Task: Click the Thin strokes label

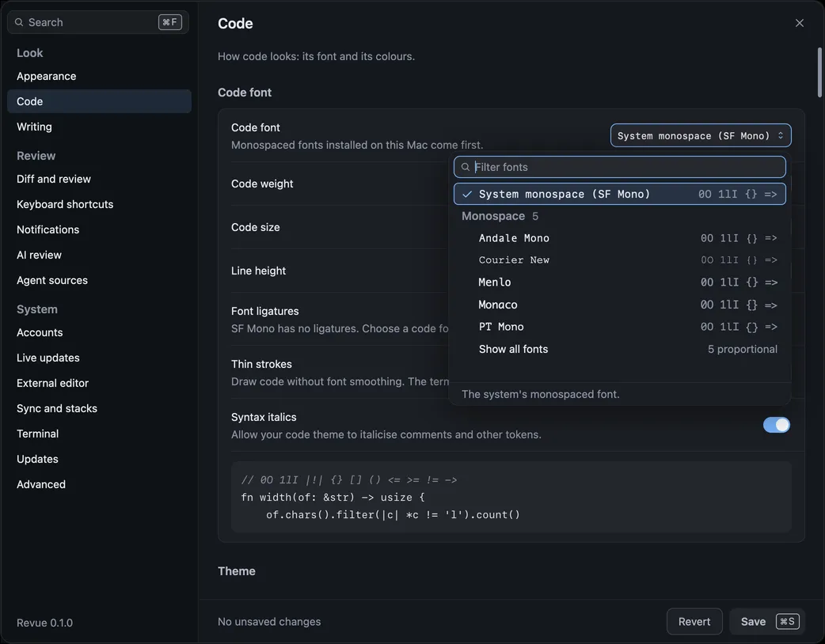Action: (x=261, y=364)
